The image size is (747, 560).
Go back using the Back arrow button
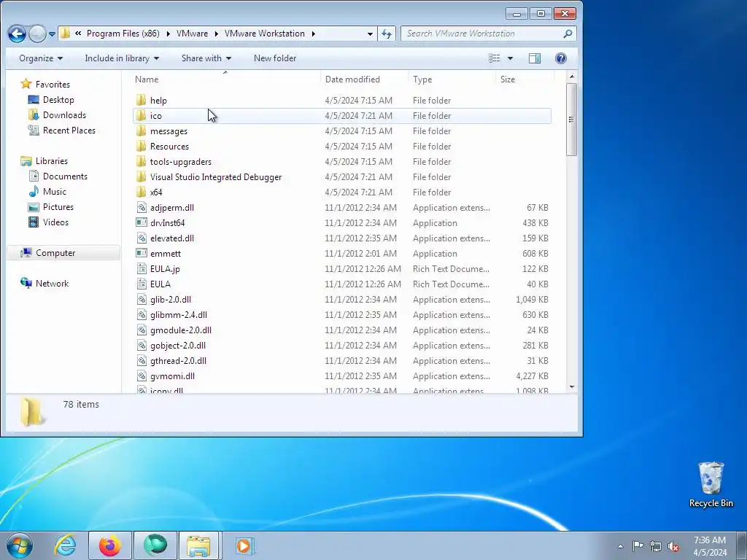[17, 34]
